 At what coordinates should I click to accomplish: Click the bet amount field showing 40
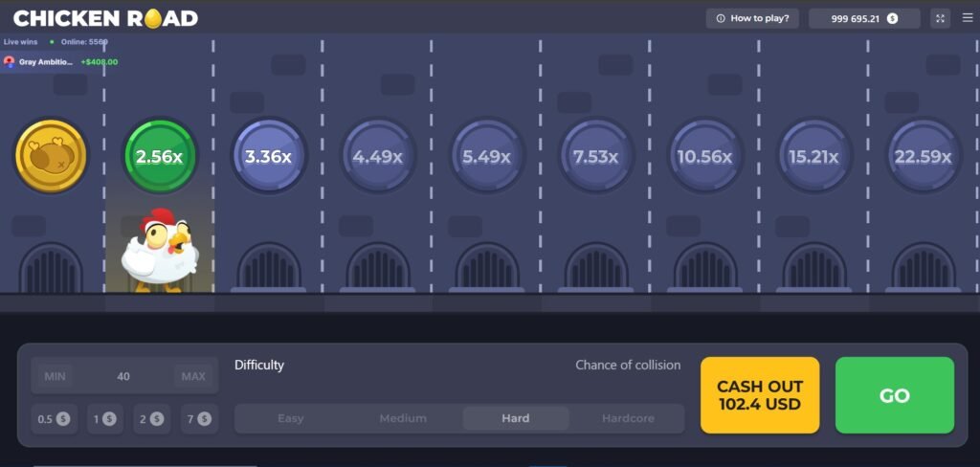[123, 376]
